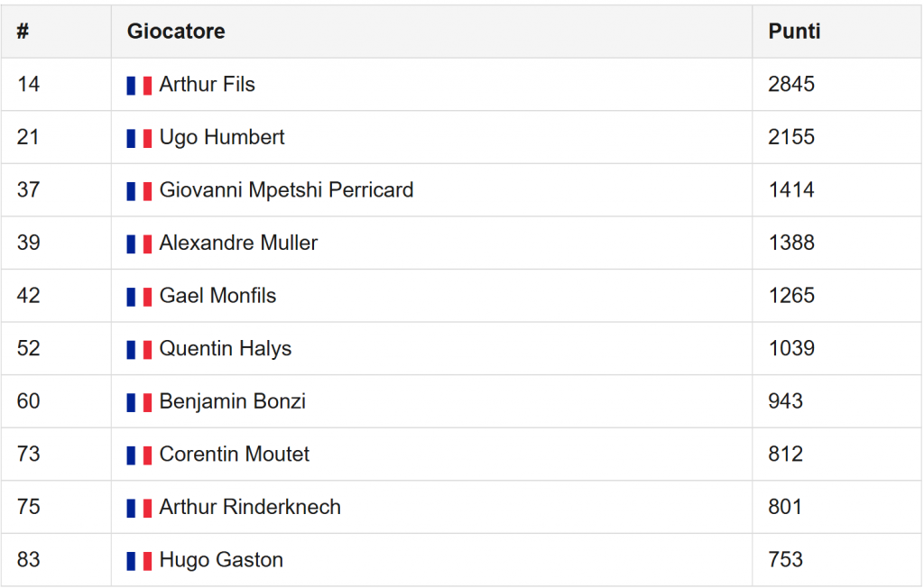Click the French flag beside Arthur Fils
Viewport: 924px width, 588px height.
click(x=139, y=86)
